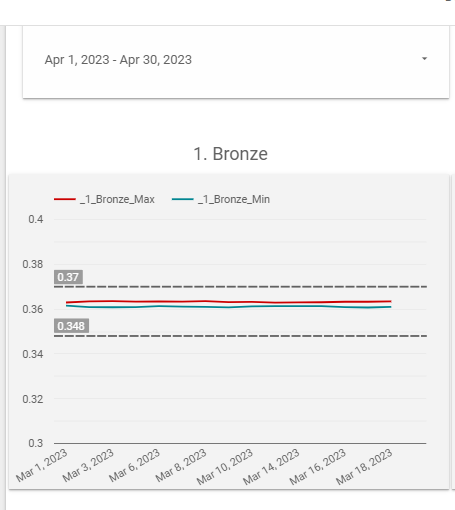
Task: Click the 0.3 y-axis label
Action: point(36,443)
